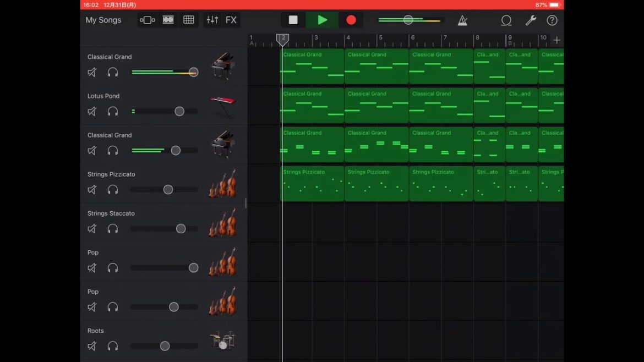Toggle the metronome icon

pos(462,20)
